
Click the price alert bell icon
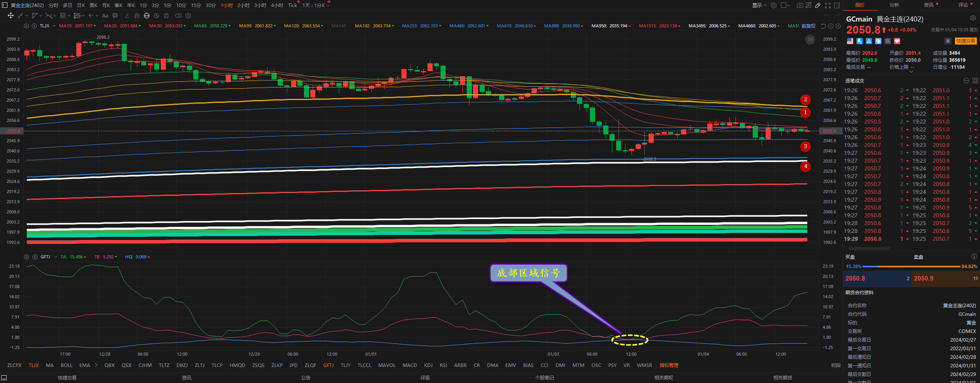[948, 41]
